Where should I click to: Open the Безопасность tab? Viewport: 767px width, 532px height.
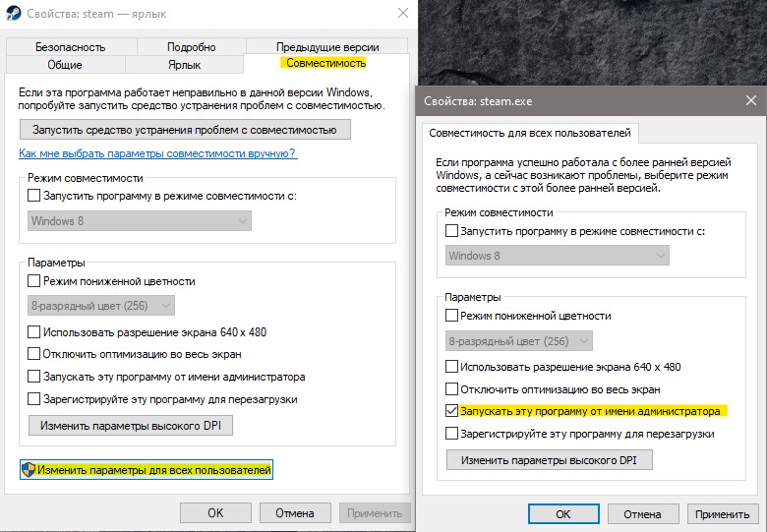(71, 47)
